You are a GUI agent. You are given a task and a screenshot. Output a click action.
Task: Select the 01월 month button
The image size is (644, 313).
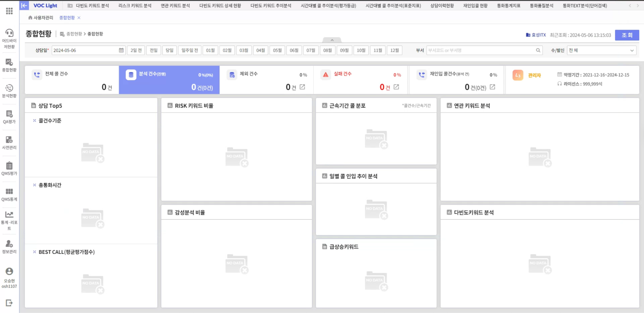210,50
